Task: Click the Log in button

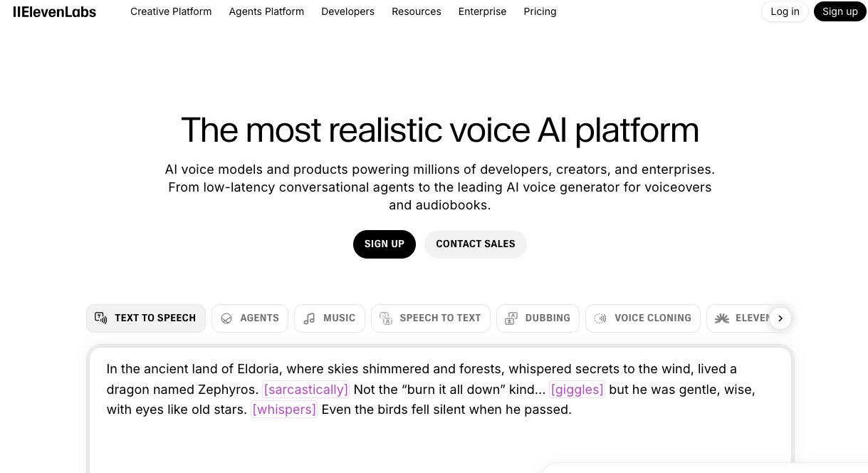Action: [785, 11]
